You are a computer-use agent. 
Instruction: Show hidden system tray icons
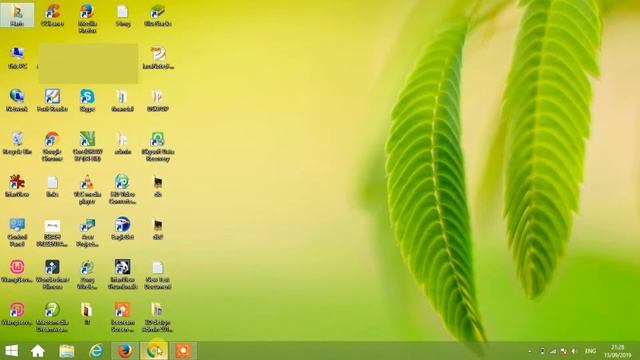coord(530,351)
